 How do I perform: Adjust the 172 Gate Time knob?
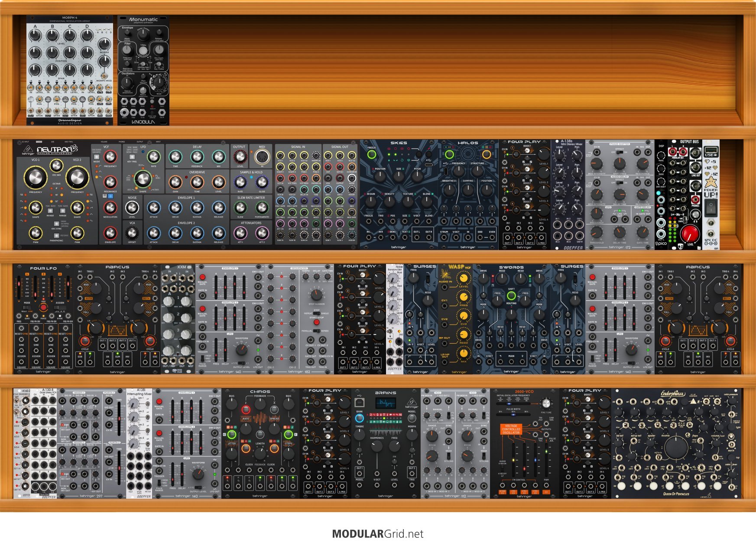tap(642, 232)
